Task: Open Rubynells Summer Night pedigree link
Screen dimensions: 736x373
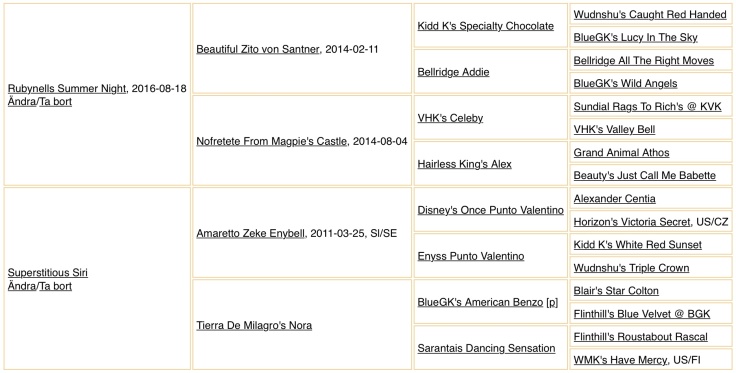Action: click(67, 88)
